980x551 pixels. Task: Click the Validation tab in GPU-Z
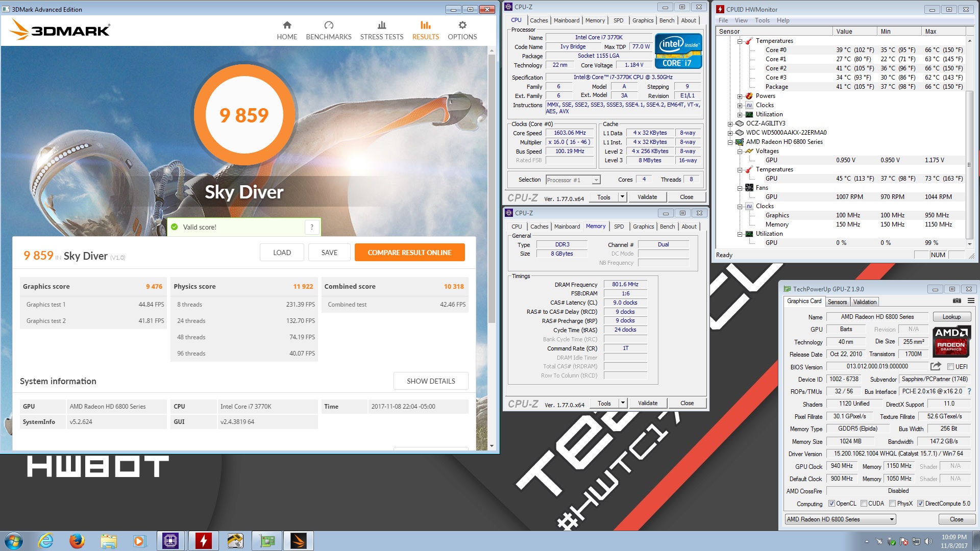click(x=865, y=302)
